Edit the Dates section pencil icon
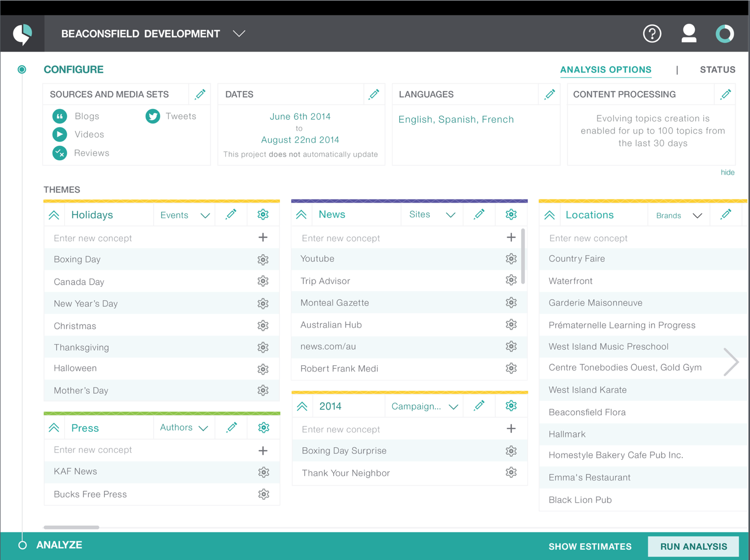 click(x=374, y=94)
